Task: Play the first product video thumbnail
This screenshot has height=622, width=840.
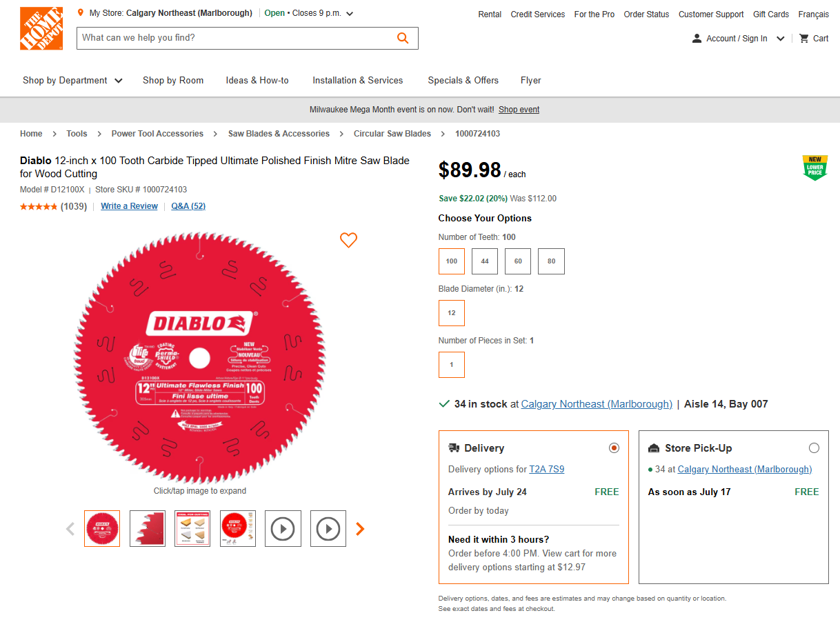Action: tap(283, 529)
